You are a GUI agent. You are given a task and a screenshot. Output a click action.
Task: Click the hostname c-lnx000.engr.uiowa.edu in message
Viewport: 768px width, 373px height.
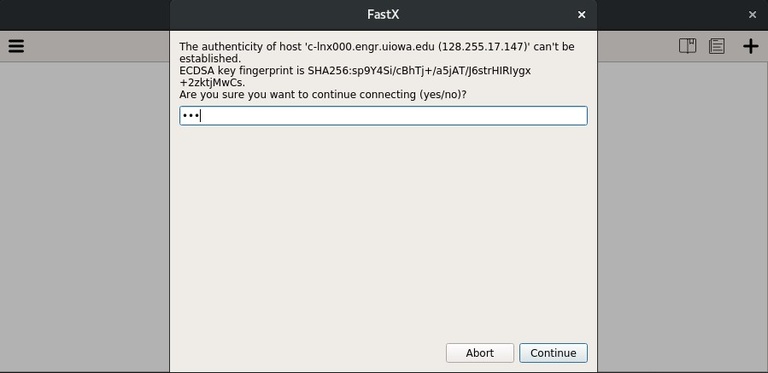pos(370,47)
